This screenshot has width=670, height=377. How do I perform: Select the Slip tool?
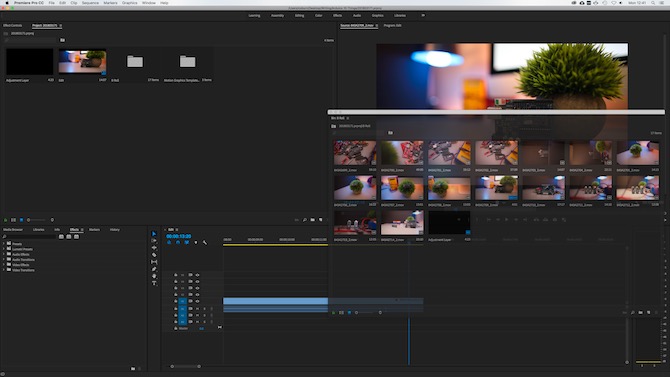click(154, 262)
